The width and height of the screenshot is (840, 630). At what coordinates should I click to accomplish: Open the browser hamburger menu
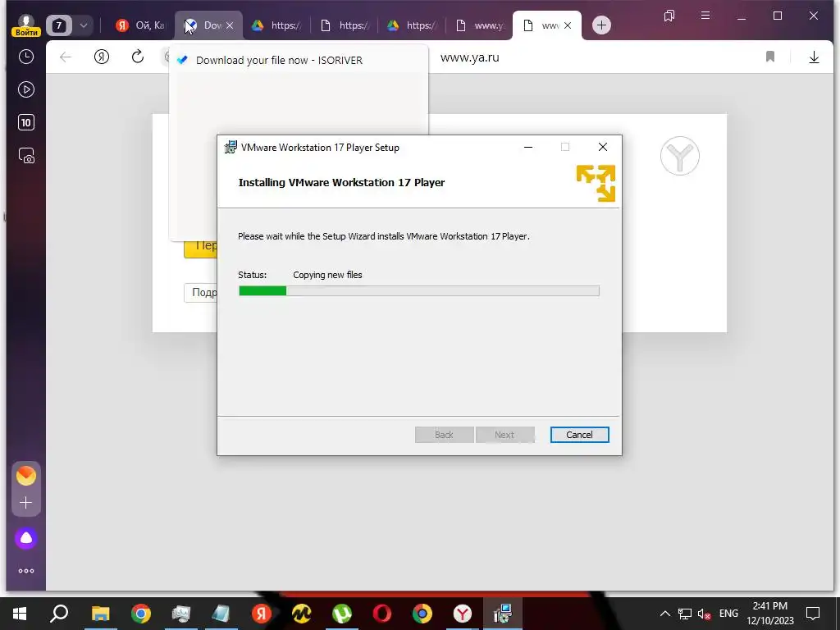coord(705,16)
